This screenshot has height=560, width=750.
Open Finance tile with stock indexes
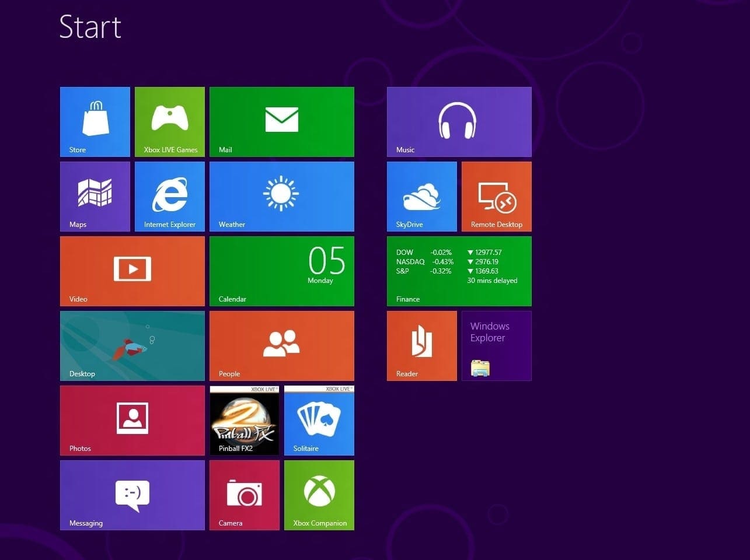459,271
